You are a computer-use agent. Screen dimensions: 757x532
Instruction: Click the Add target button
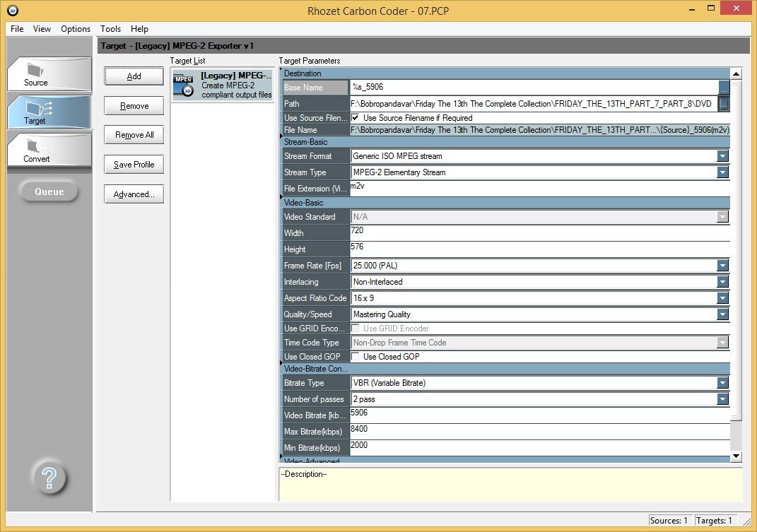pyautogui.click(x=134, y=76)
